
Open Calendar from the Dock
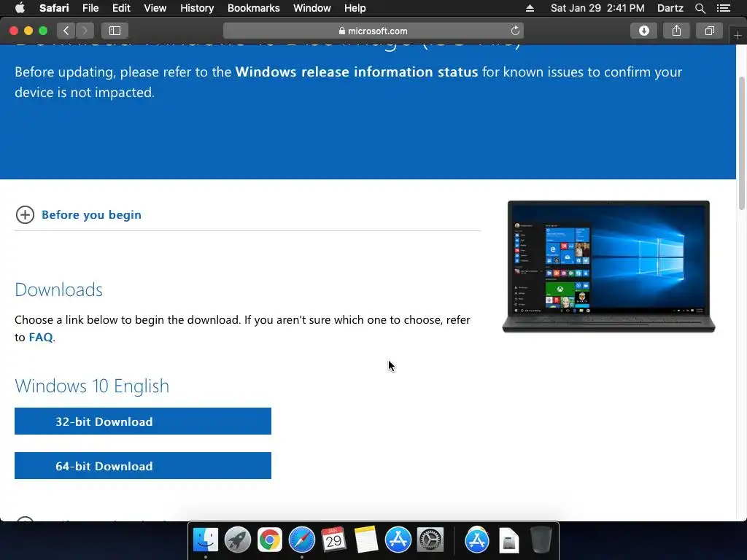pyautogui.click(x=333, y=540)
